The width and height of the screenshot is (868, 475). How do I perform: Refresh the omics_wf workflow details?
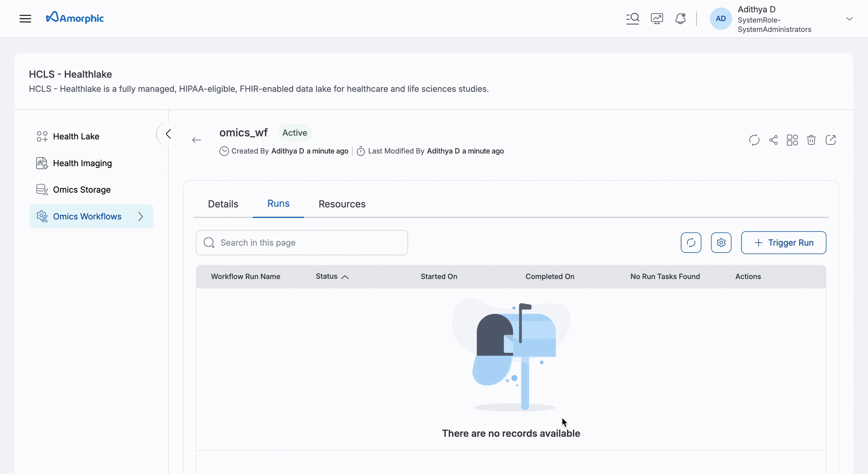click(x=754, y=140)
